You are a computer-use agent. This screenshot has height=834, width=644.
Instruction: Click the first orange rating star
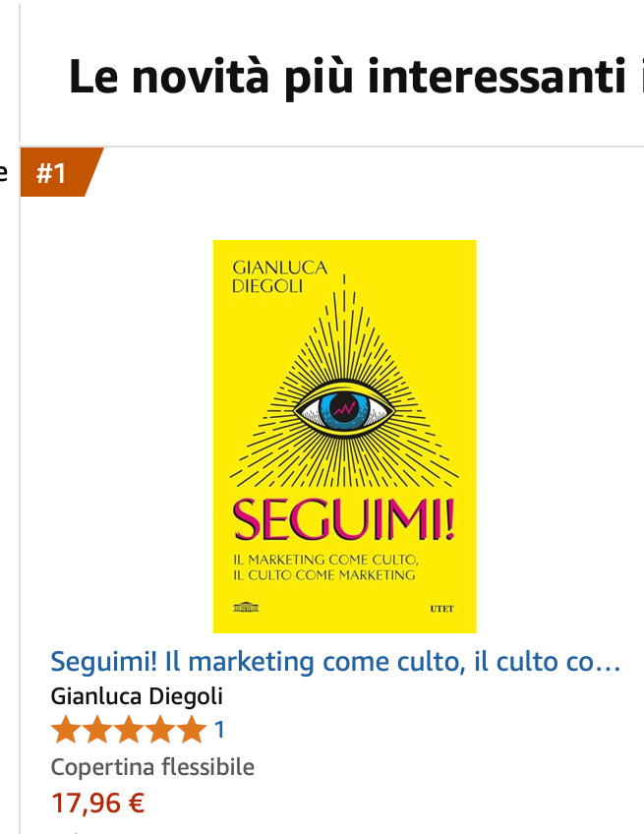67,729
